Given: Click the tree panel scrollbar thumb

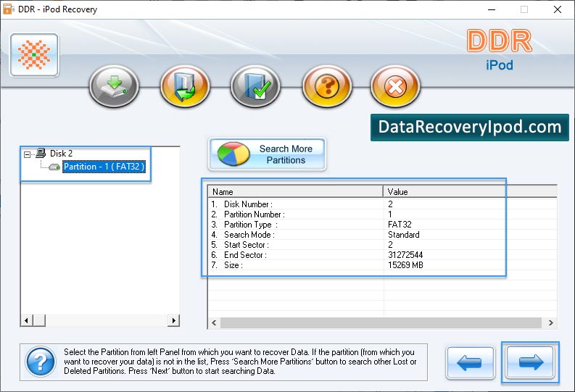Looking at the screenshot, I should pyautogui.click(x=39, y=320).
